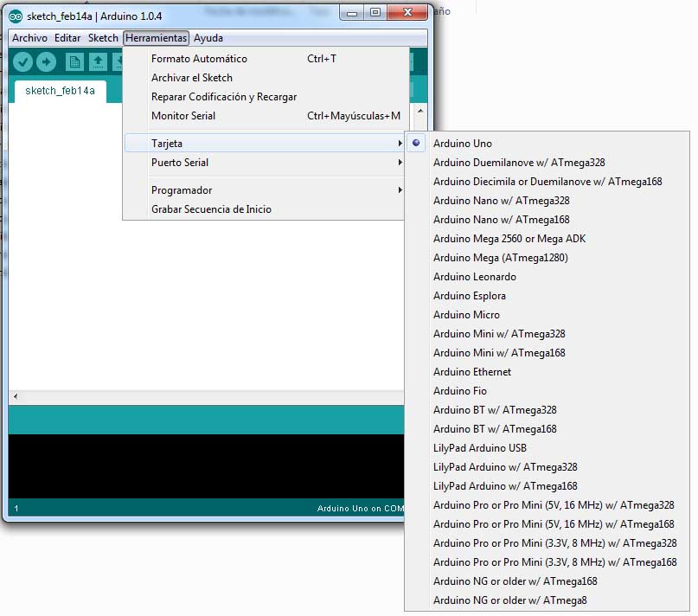Image resolution: width=698 pixels, height=616 pixels.
Task: Open the Archivo menu
Action: [x=29, y=38]
